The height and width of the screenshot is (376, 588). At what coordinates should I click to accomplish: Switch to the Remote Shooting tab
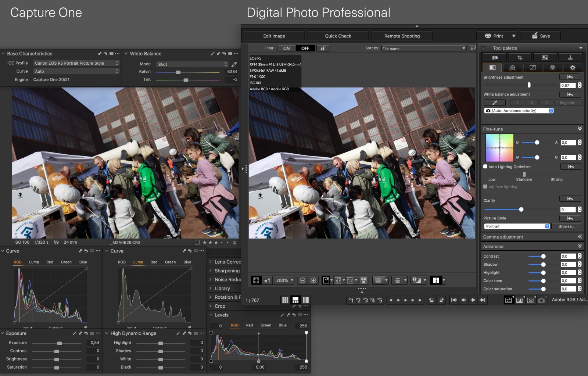click(x=402, y=36)
